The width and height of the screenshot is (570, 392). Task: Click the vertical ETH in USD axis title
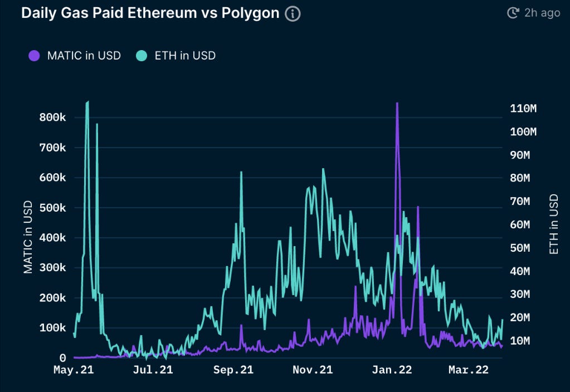tap(554, 224)
